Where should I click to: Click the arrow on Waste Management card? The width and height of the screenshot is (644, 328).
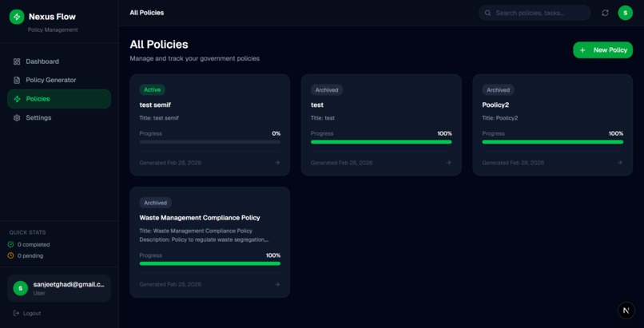click(277, 285)
